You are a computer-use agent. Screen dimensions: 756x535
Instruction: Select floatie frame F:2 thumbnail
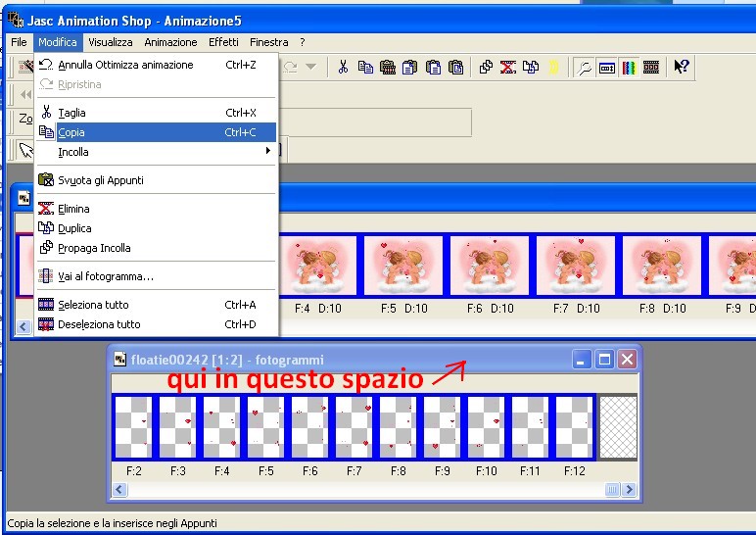[x=133, y=427]
